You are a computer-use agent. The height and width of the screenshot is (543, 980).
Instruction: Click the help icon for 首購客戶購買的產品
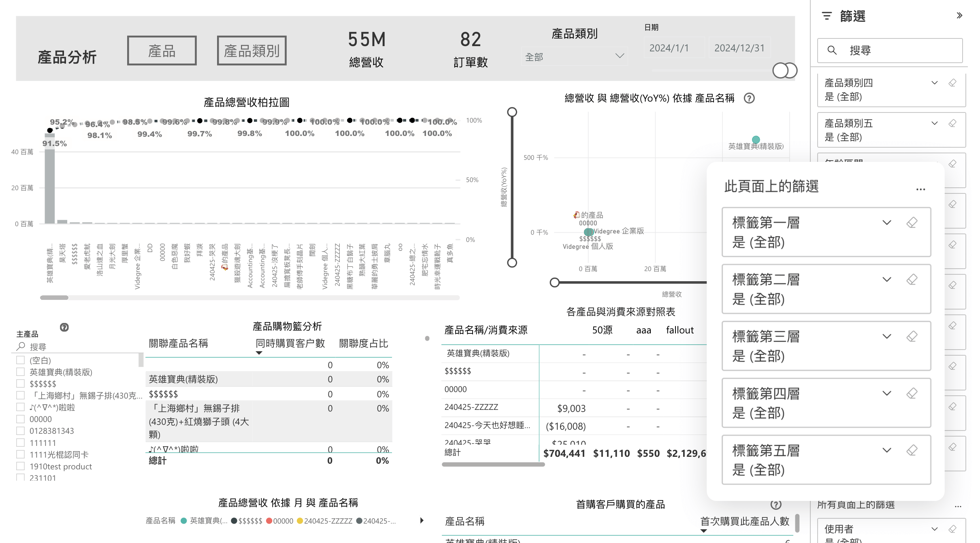[775, 505]
